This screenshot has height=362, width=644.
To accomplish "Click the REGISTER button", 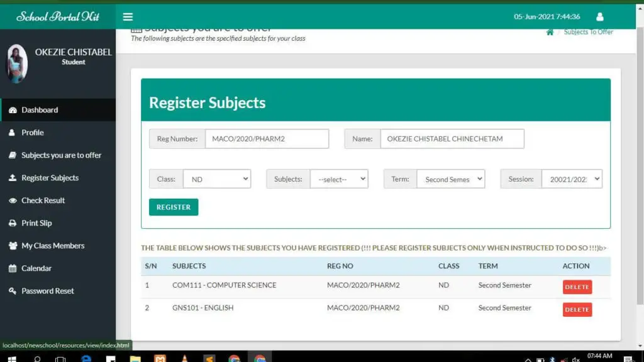I will [174, 207].
